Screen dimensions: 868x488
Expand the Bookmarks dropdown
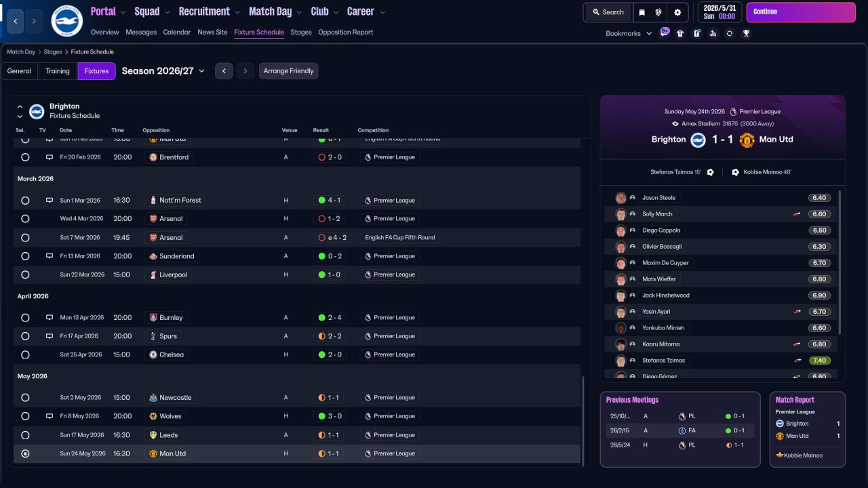click(x=629, y=33)
